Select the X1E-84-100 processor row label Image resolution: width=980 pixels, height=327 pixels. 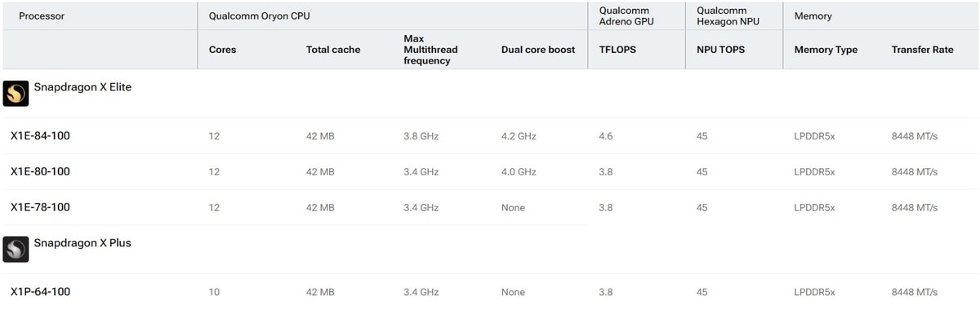pos(40,136)
